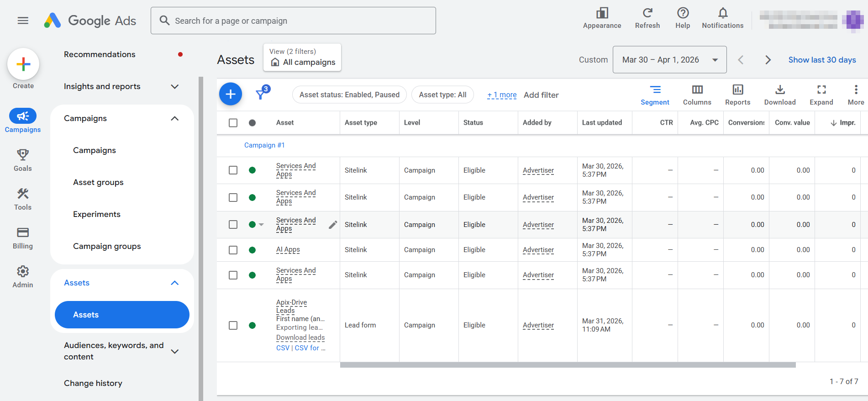Viewport: 868px width, 401px height.
Task: Check the fifth Services And Apps row checkbox
Action: tap(233, 275)
